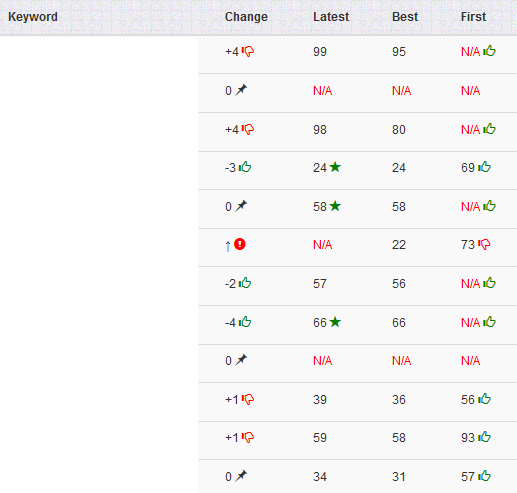Viewport: 517px width, 493px height.
Task: Click pin icon in row with Latest 58
Action: (241, 206)
